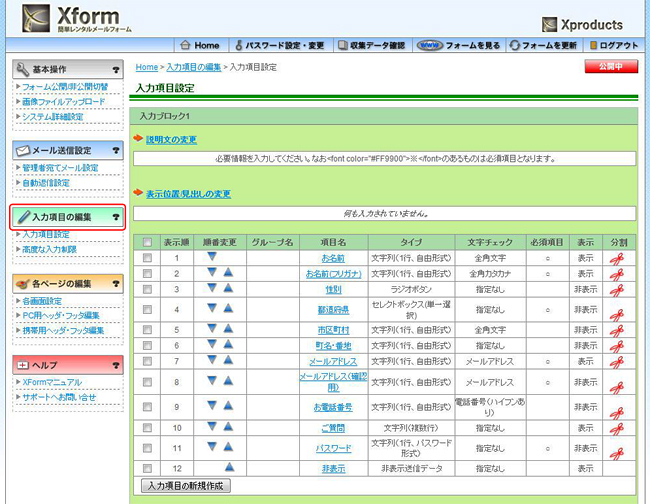
Task: Open サポートへお問い合せ in sidebar
Action: click(59, 397)
